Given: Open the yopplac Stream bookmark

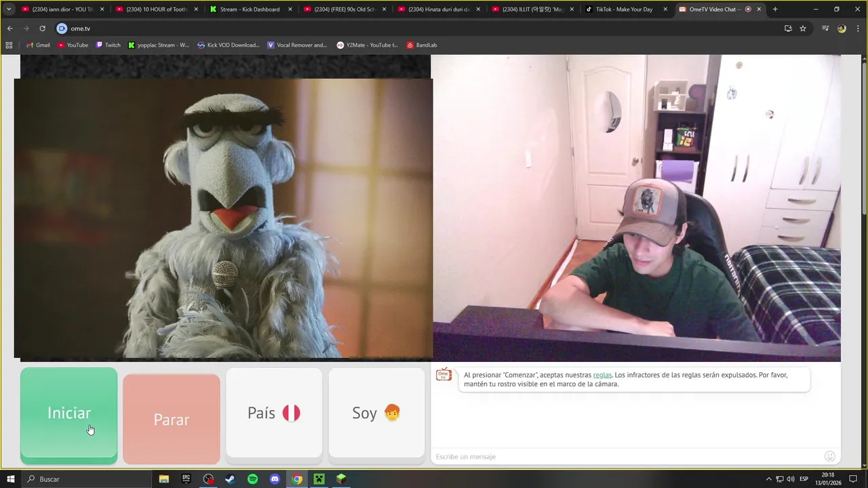Looking at the screenshot, I should (x=159, y=45).
